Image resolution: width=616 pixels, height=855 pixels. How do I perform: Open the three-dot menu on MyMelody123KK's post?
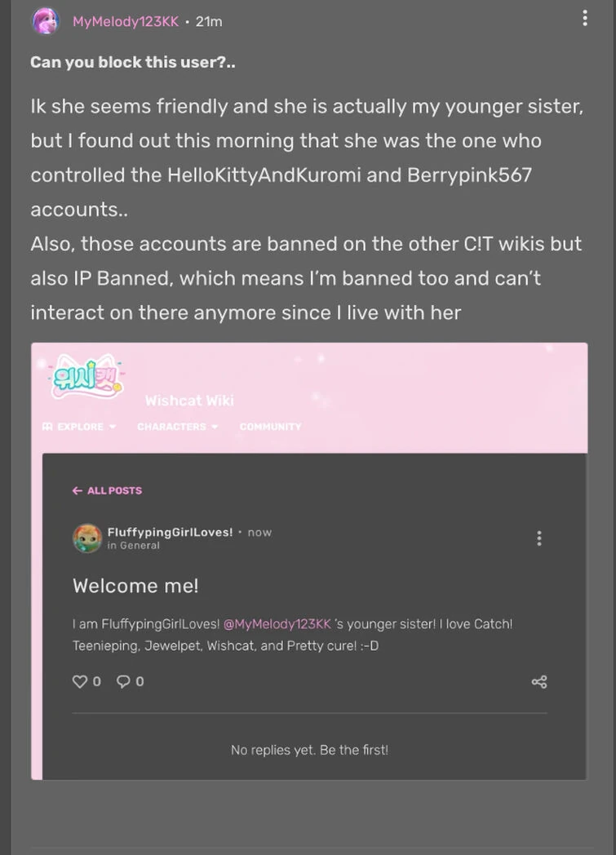point(585,17)
